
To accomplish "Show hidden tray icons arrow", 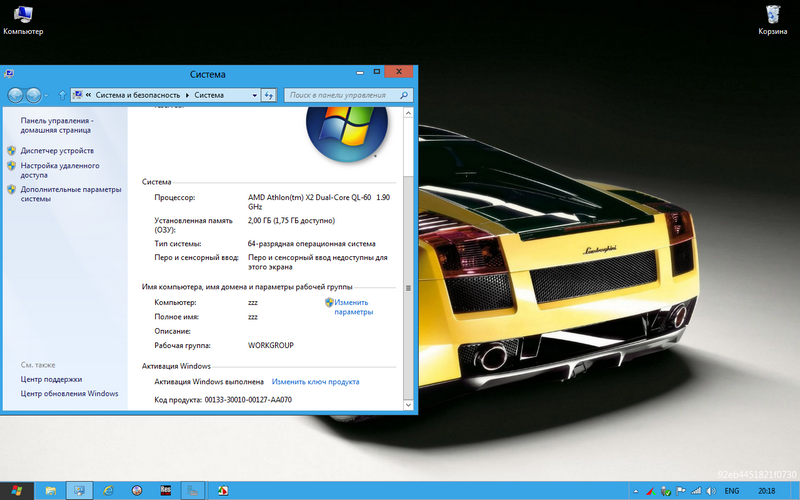I will 636,491.
